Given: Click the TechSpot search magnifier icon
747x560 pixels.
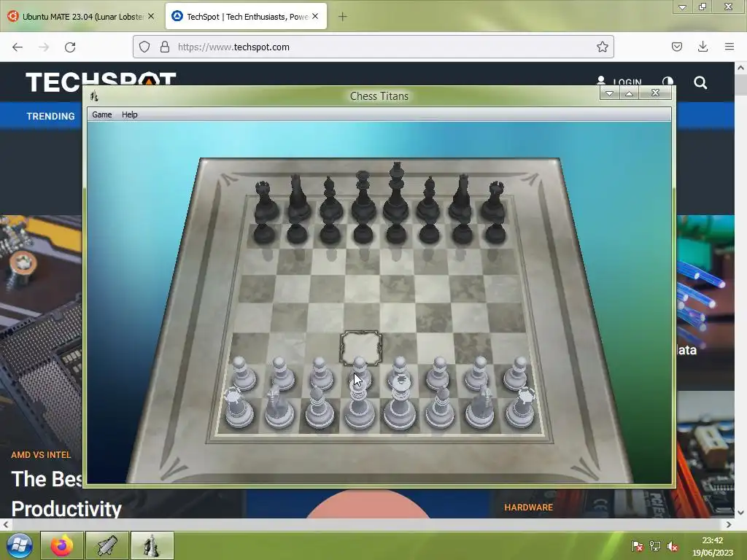Looking at the screenshot, I should click(700, 83).
